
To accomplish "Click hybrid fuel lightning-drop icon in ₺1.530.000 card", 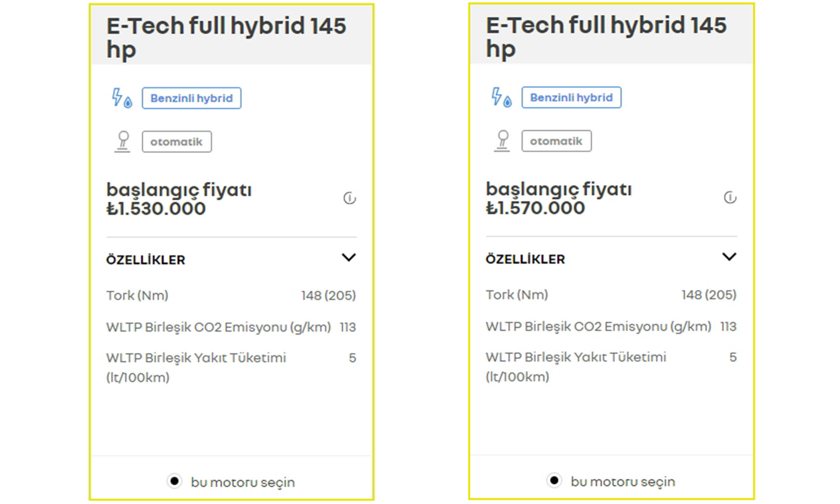I will point(122,98).
